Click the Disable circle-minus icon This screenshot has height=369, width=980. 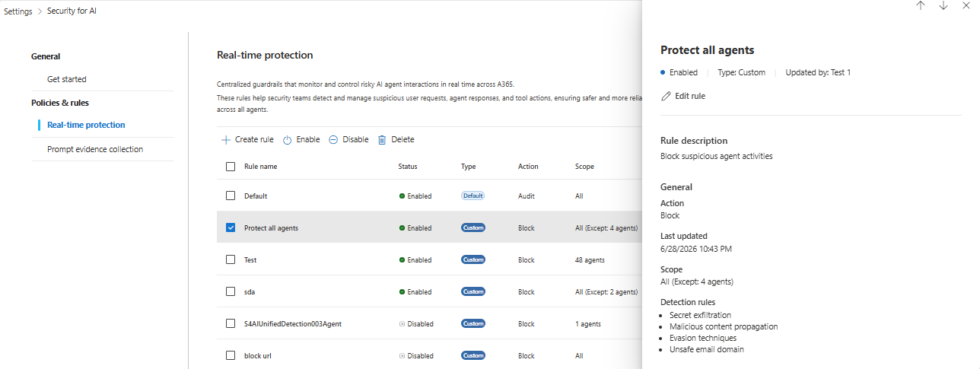(x=333, y=140)
